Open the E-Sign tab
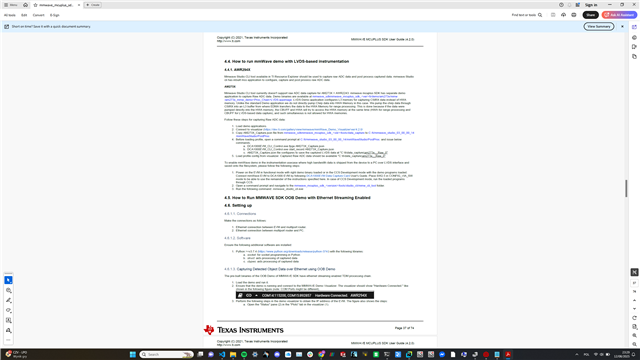Viewport: 640px width, 360px height. 55,15
